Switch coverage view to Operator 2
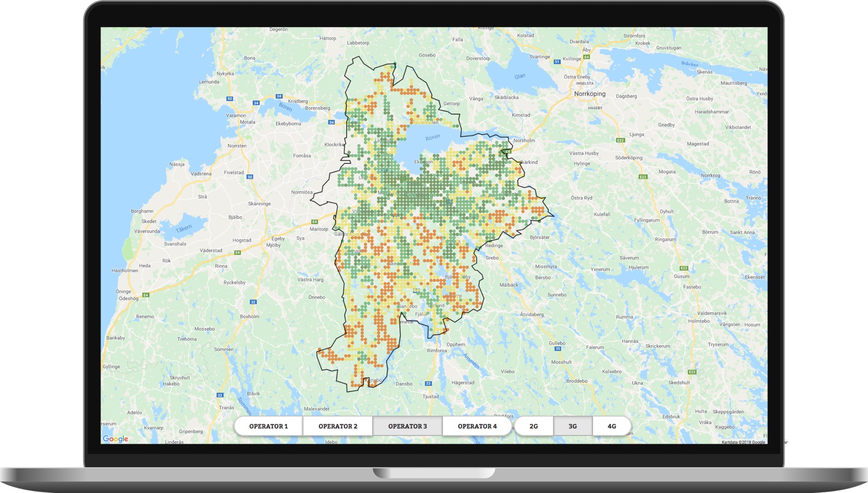The height and width of the screenshot is (493, 868). pos(337,426)
